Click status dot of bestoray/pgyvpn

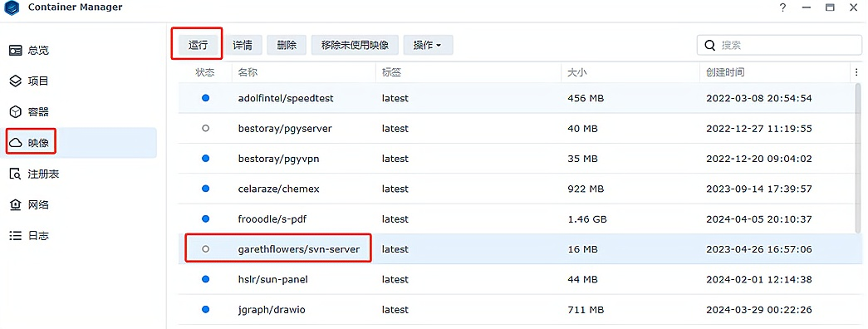205,159
